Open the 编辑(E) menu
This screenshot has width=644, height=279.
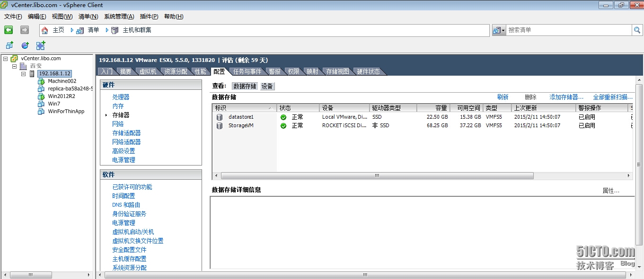pyautogui.click(x=37, y=17)
